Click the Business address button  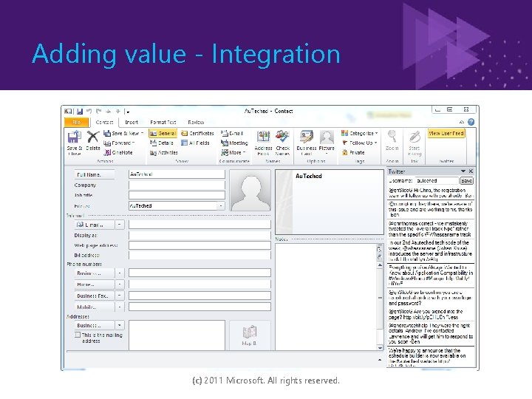(95, 325)
